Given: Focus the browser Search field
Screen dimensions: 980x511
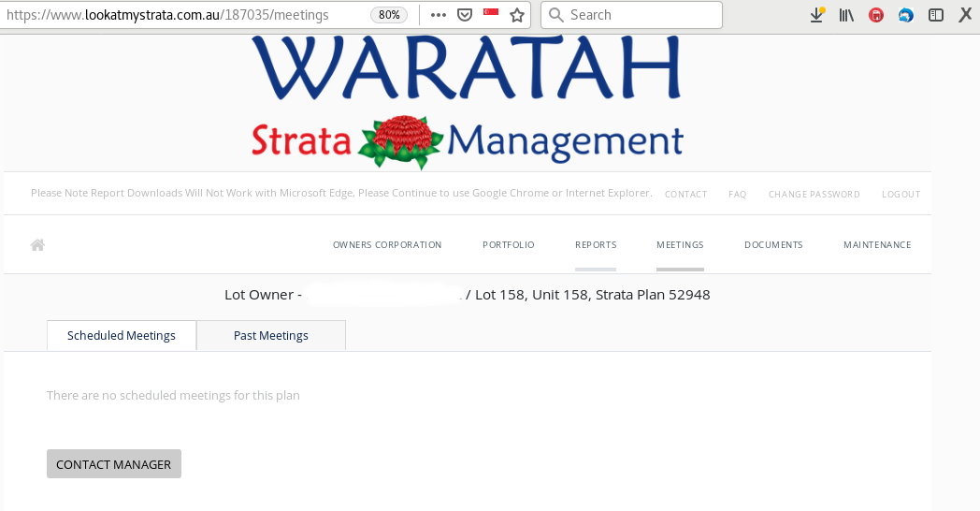Looking at the screenshot, I should click(631, 15).
